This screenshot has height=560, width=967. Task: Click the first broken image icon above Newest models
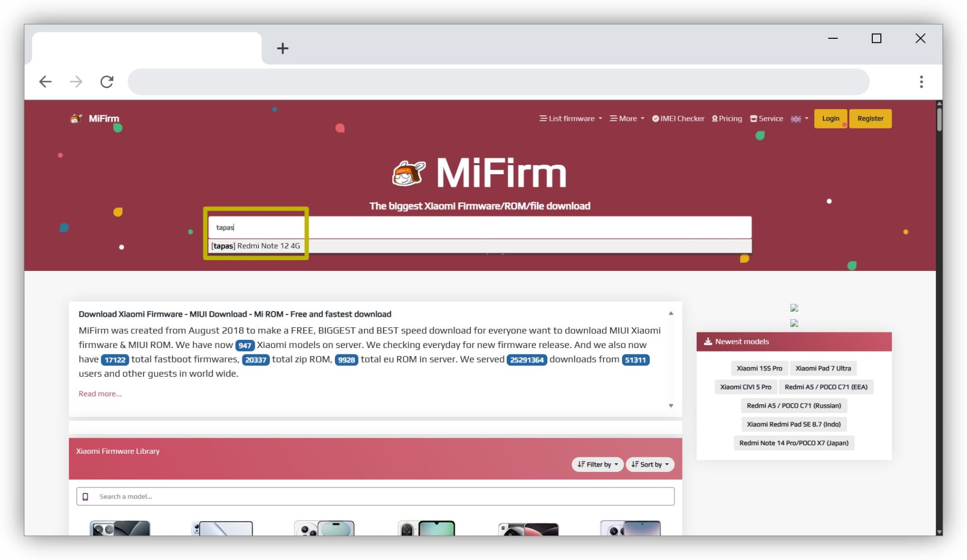click(x=794, y=308)
